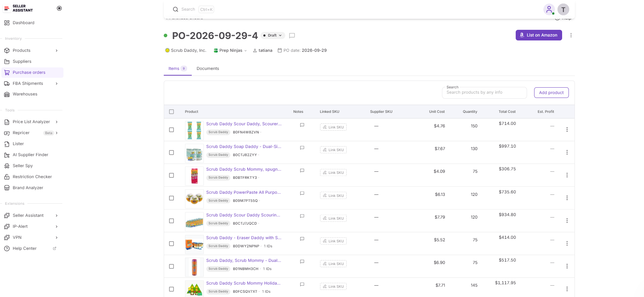The height and width of the screenshot is (297, 644).
Task: Click the search magnifier icon
Action: (x=175, y=10)
